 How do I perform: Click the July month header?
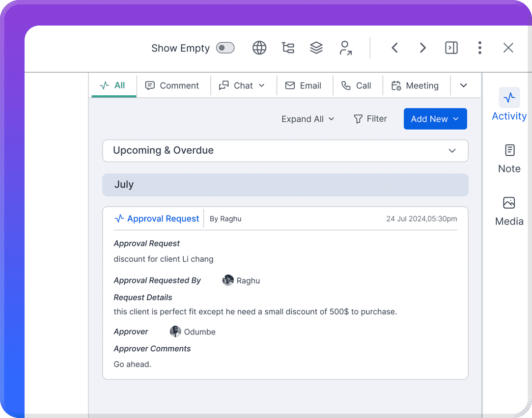click(x=285, y=185)
